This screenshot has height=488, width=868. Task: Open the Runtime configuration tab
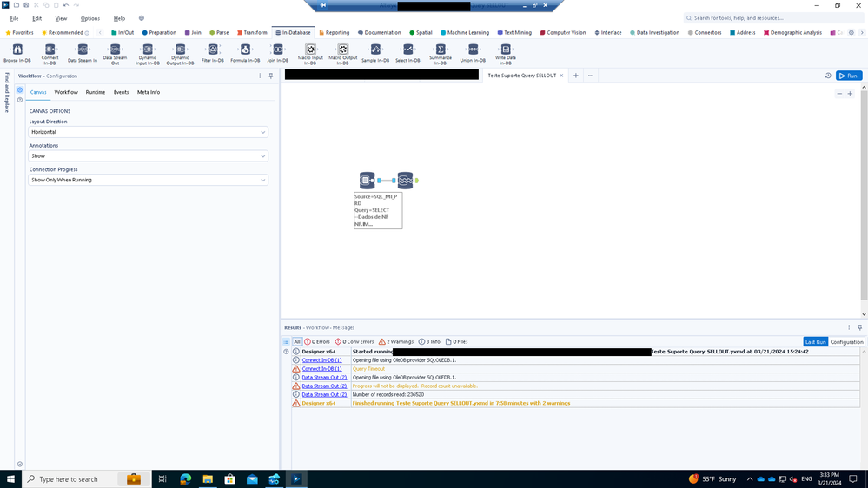click(96, 92)
